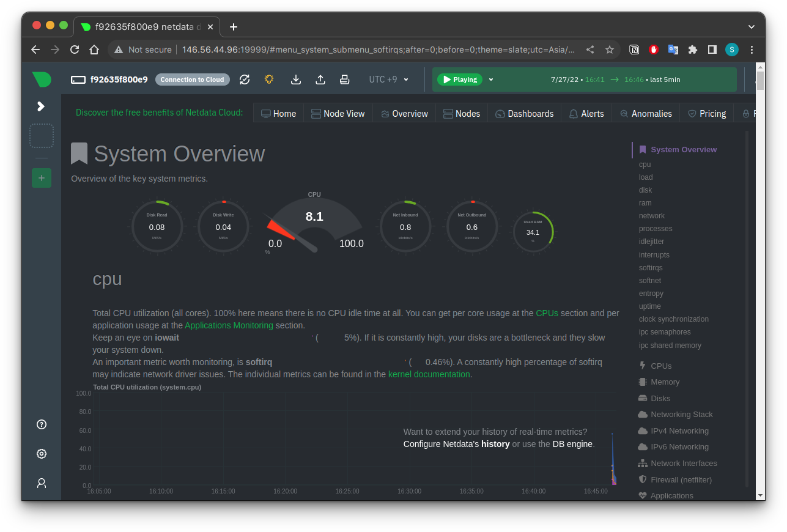Jump to idlejitter section in right menu
This screenshot has height=532, width=787.
click(x=651, y=242)
